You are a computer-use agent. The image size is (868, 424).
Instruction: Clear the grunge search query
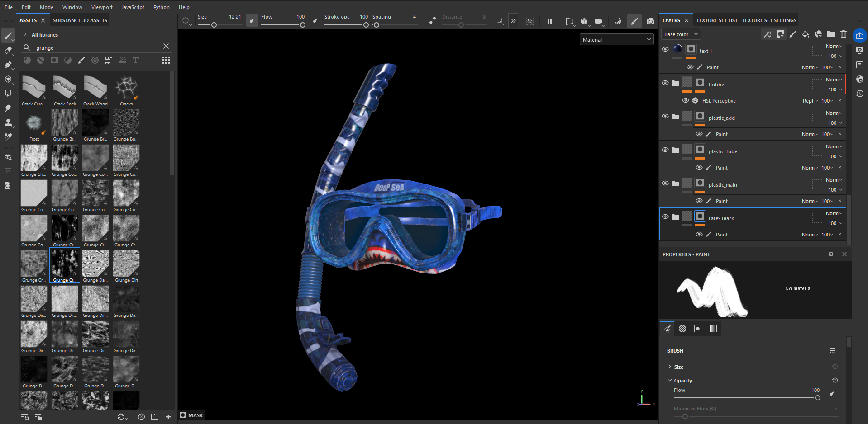tap(166, 46)
